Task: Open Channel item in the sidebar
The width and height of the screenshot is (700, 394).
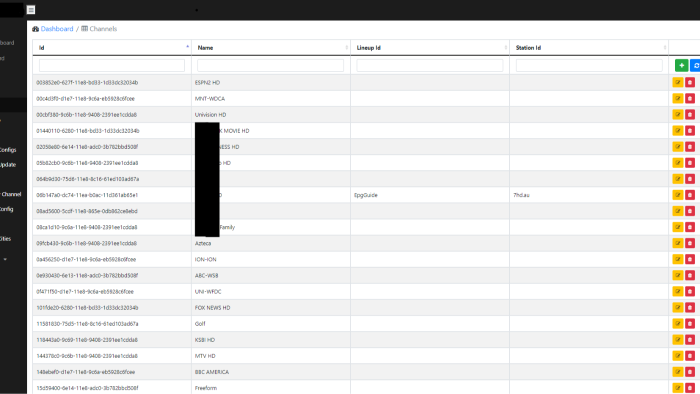Action: point(11,194)
